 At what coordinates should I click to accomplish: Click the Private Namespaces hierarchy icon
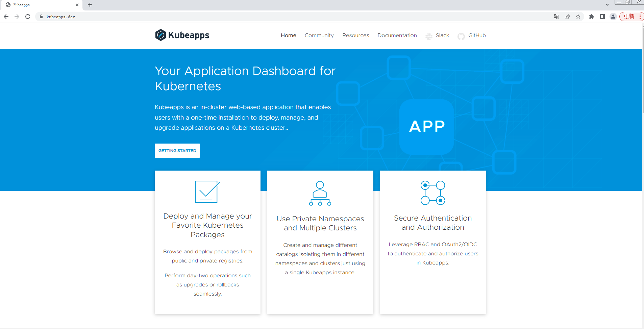[320, 193]
